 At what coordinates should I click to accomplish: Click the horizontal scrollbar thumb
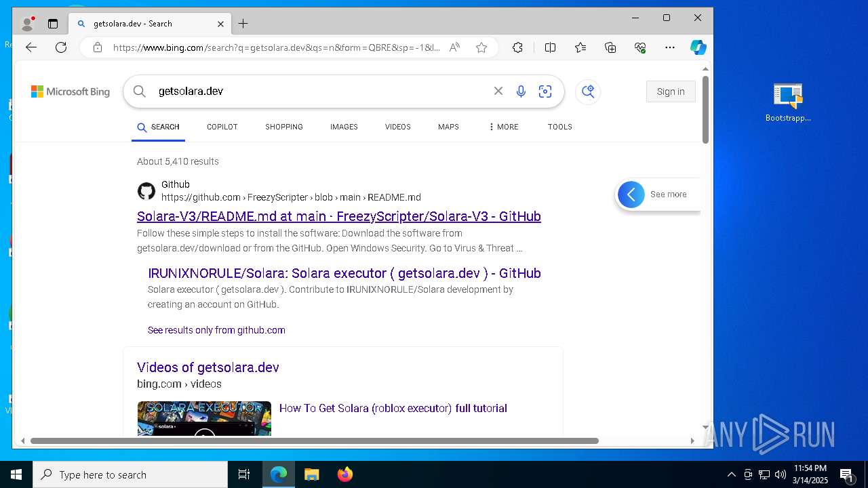point(315,441)
